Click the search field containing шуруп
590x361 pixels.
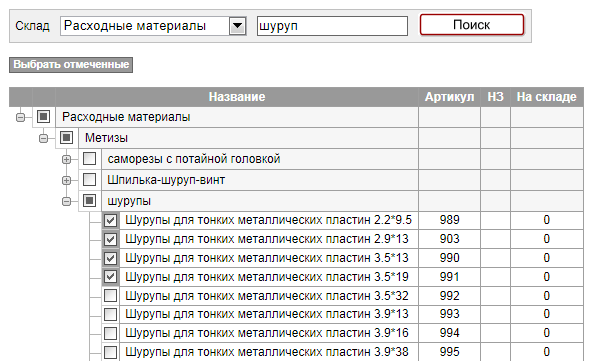coord(332,26)
